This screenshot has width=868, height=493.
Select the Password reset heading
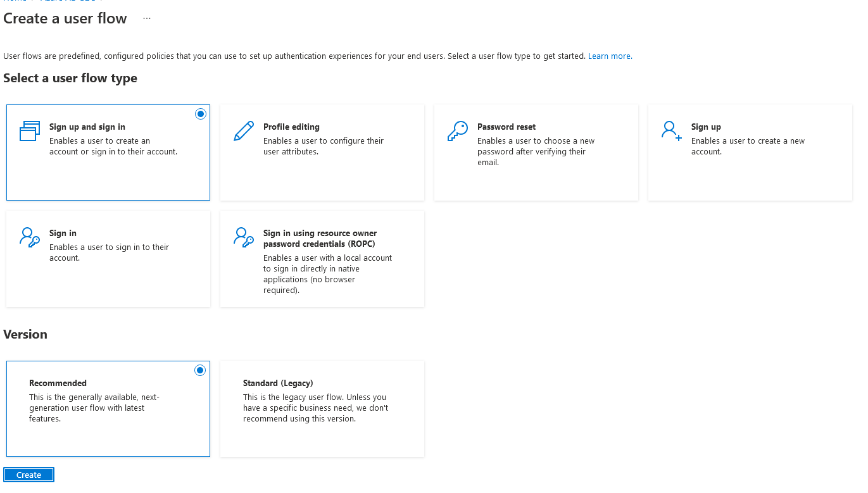pos(506,127)
